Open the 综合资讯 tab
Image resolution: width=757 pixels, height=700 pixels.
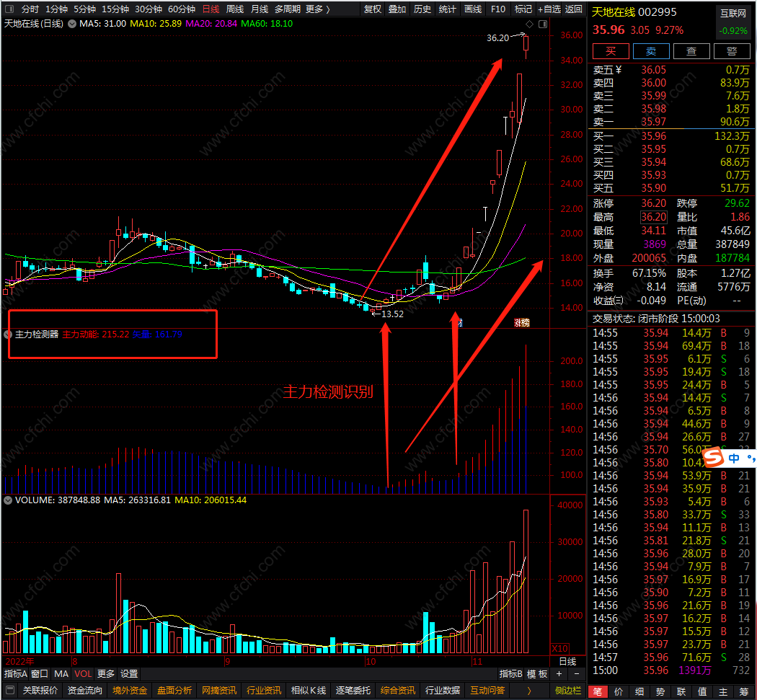click(x=398, y=691)
